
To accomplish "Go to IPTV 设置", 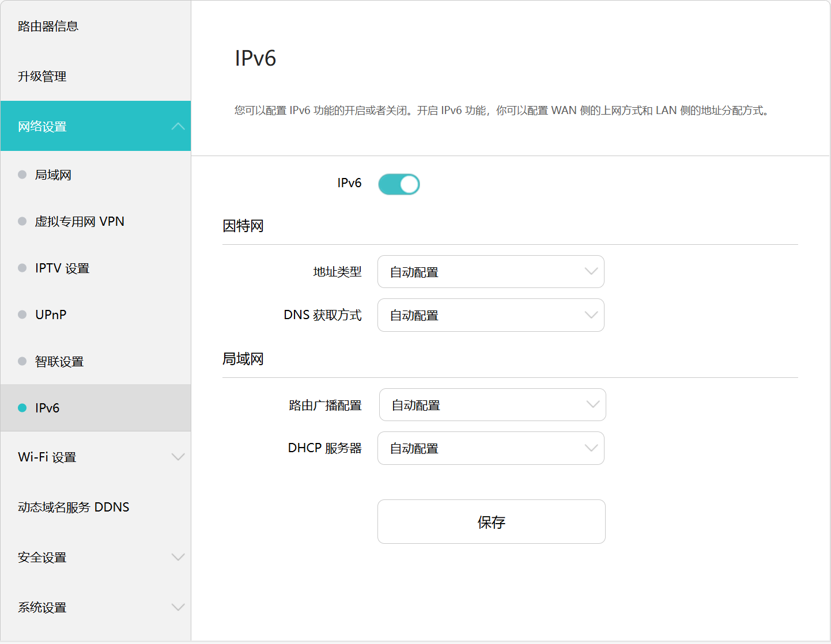I will point(96,268).
